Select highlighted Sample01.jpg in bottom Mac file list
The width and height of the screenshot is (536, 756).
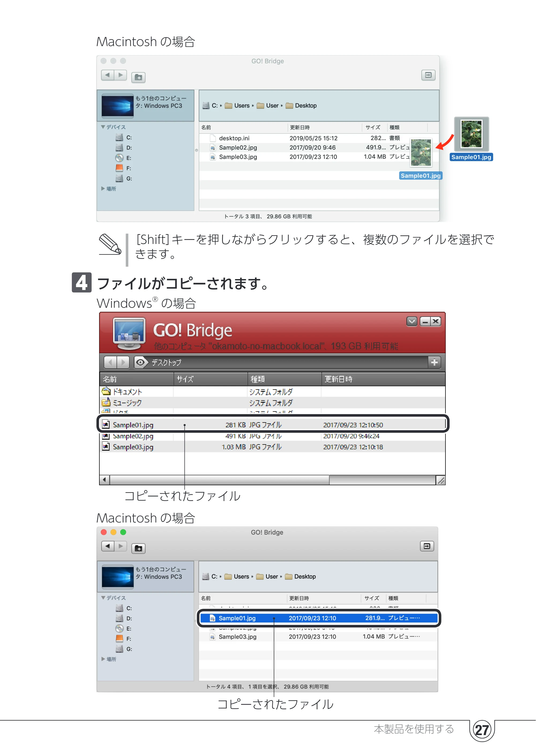(x=319, y=618)
